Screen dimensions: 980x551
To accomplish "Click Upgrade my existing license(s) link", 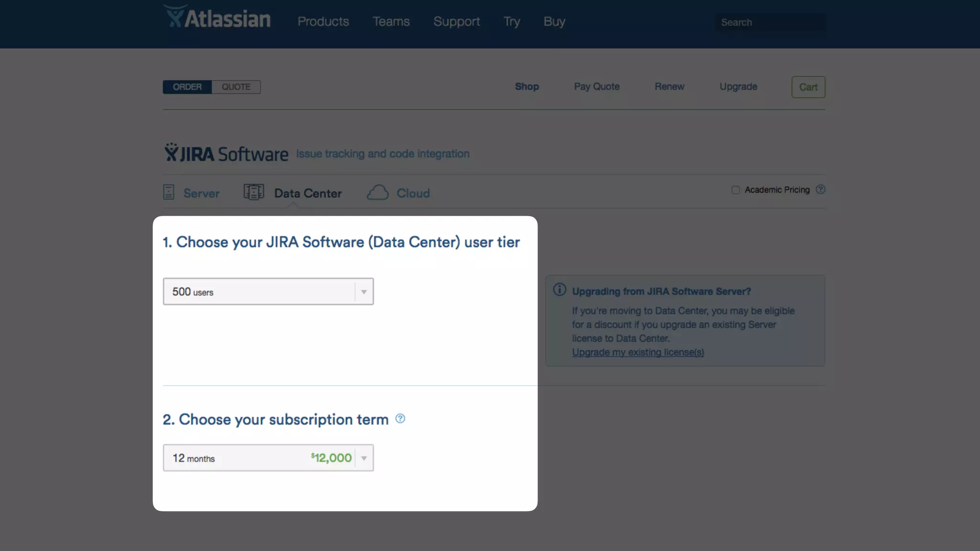I will pos(638,352).
